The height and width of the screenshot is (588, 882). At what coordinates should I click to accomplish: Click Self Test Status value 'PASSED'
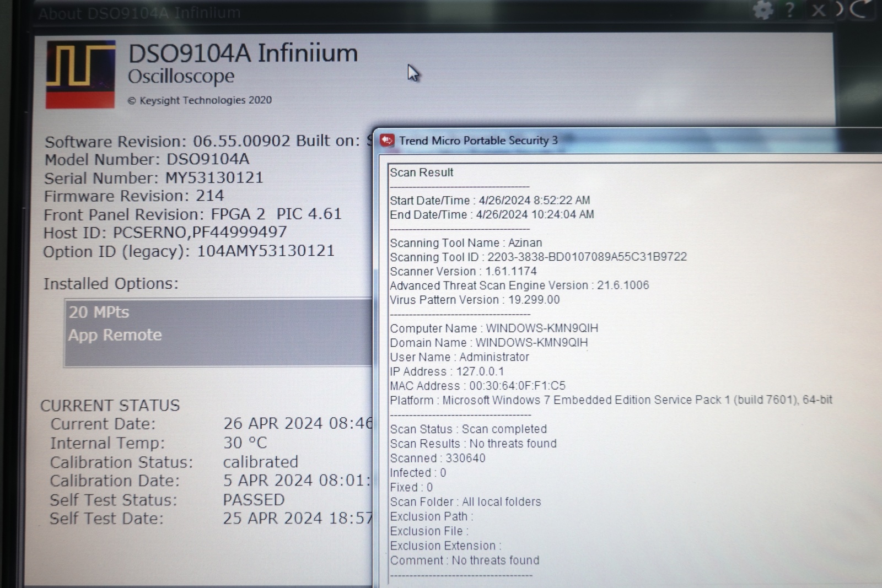point(254,500)
